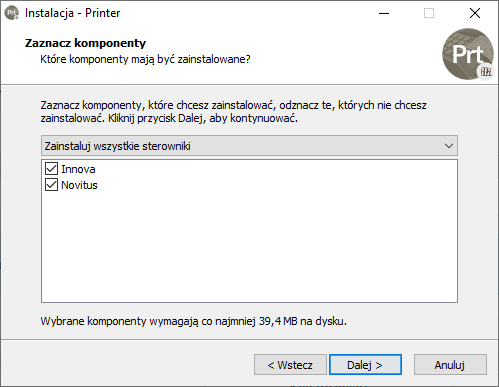Click the '39,4 MB na dysku' disk space text

click(x=303, y=321)
